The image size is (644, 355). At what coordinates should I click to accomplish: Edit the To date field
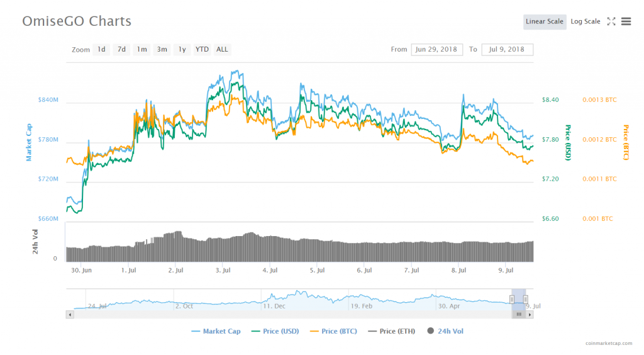[508, 50]
